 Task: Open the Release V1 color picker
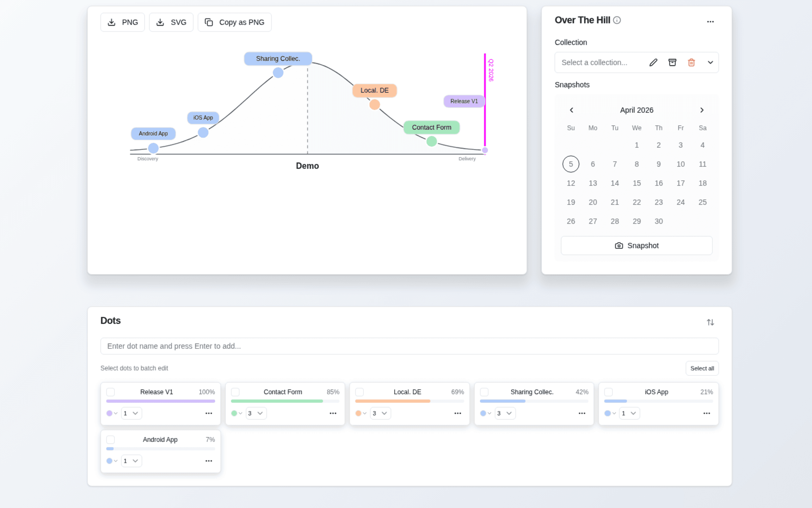coord(112,413)
